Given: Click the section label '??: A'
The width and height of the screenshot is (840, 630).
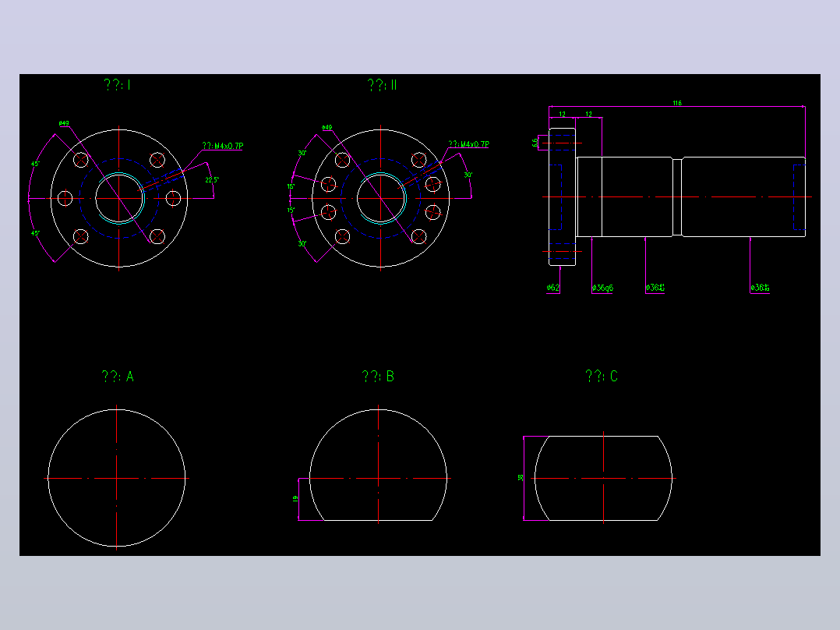Looking at the screenshot, I should (x=118, y=377).
